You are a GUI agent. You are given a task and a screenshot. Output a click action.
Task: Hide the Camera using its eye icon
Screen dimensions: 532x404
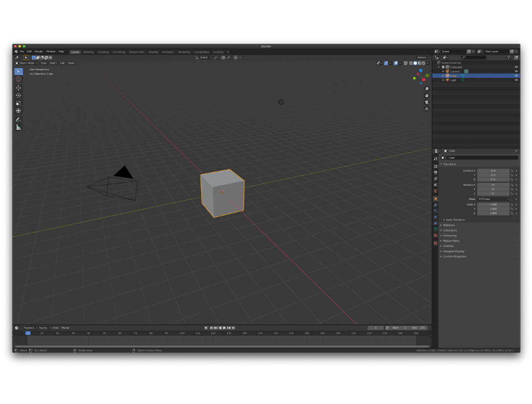tap(516, 71)
